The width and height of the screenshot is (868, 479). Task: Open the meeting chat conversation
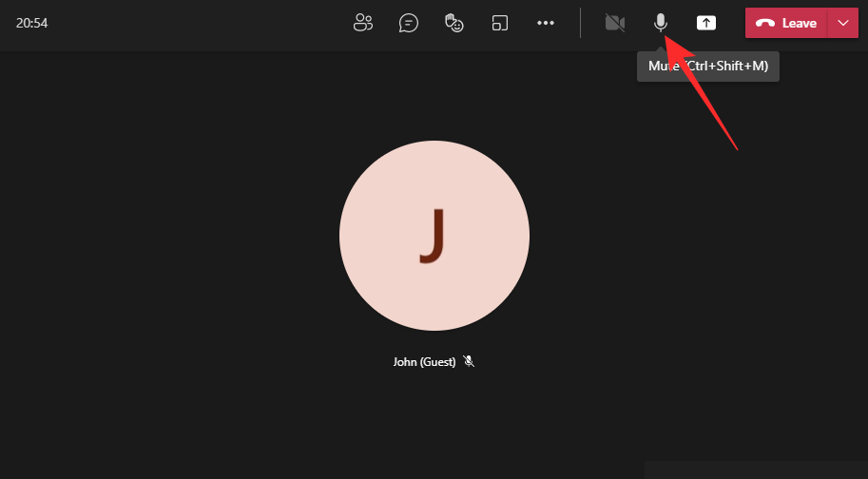click(x=409, y=23)
